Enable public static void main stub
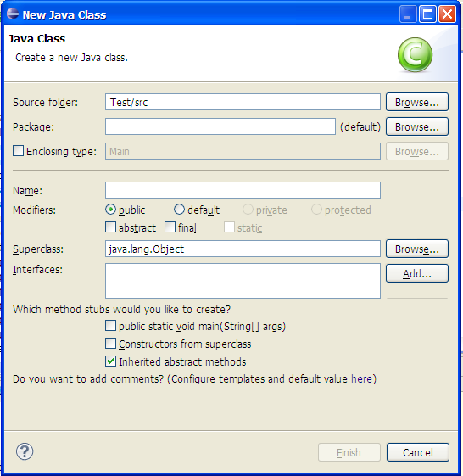 pyautogui.click(x=110, y=326)
